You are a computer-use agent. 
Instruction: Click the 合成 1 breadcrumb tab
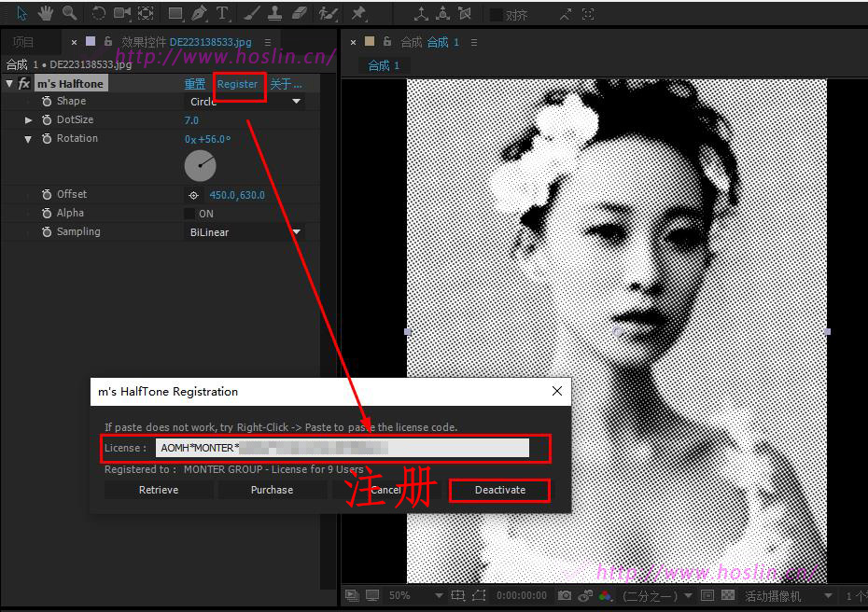tap(383, 65)
